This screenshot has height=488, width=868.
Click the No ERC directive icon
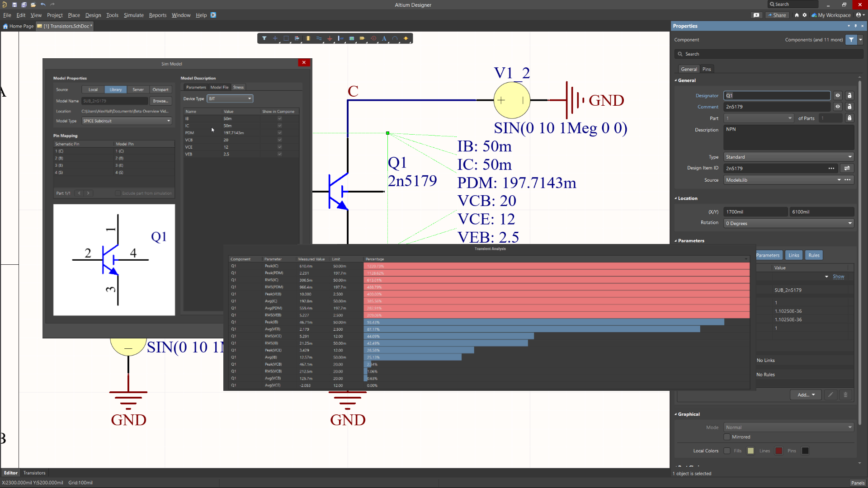coord(373,38)
